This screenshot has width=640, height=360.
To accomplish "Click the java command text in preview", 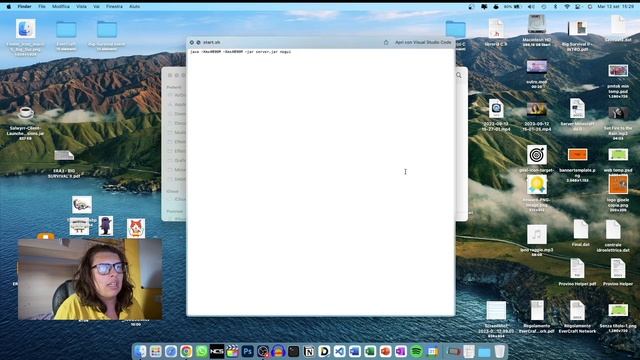I will coord(240,52).
